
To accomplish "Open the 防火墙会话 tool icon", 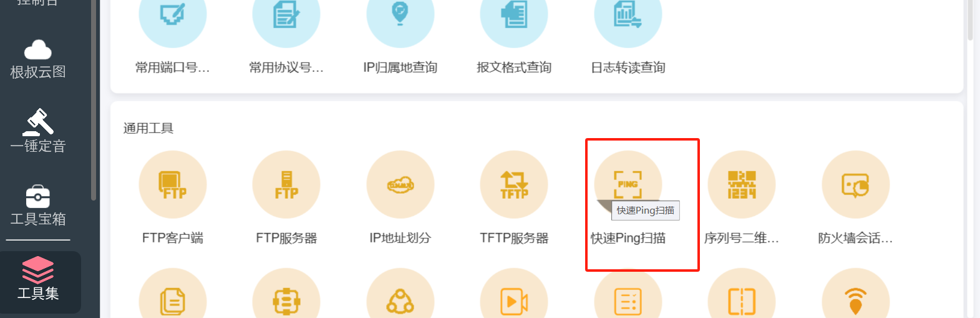I will [x=856, y=185].
